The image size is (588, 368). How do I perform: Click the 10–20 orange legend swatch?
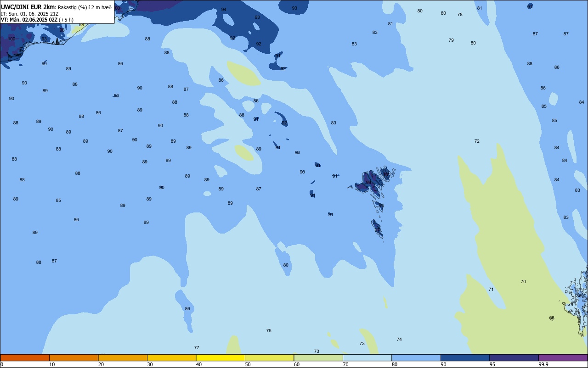click(73, 357)
